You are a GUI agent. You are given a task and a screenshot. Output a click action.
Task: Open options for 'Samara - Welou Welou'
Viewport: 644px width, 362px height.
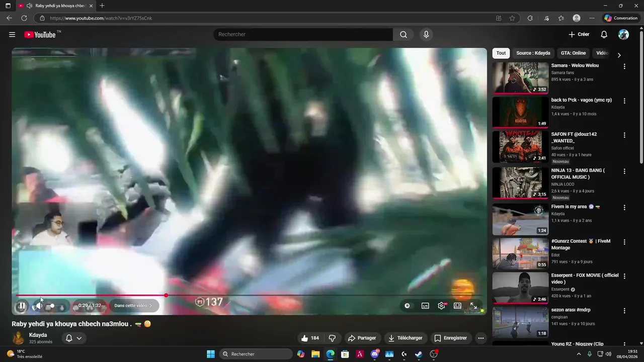(x=624, y=66)
